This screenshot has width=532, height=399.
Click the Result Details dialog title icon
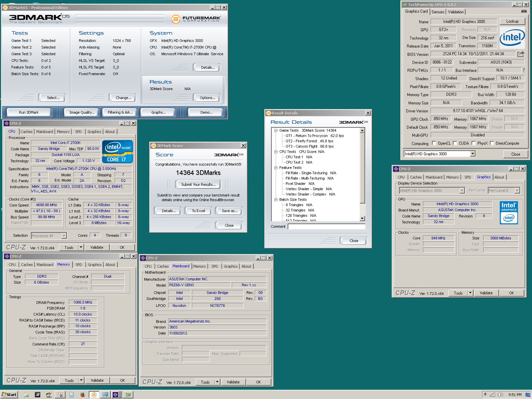(268, 113)
